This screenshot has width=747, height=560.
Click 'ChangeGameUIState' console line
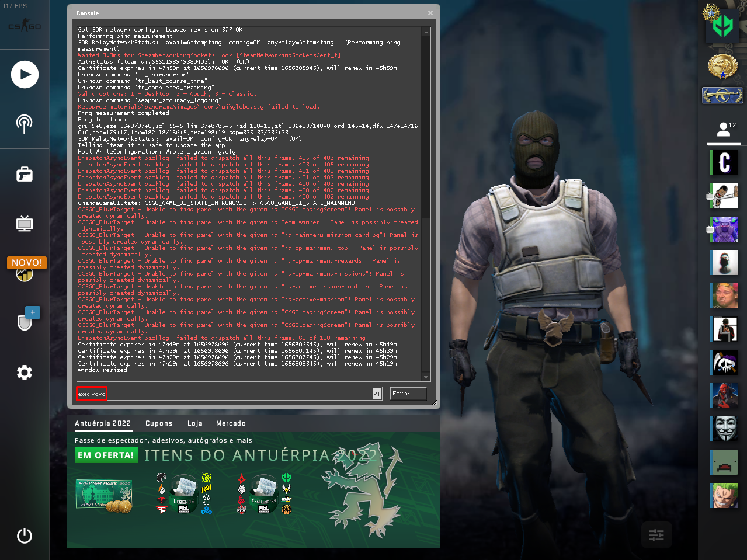click(x=216, y=203)
